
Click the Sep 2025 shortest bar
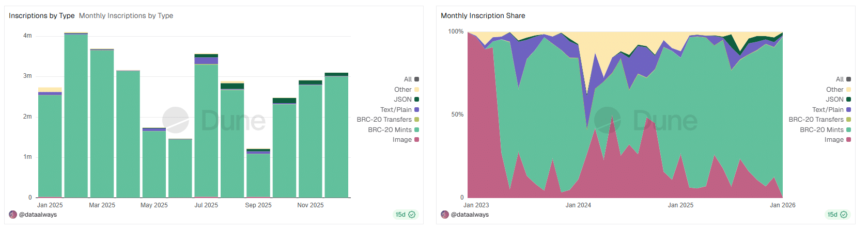pyautogui.click(x=258, y=175)
